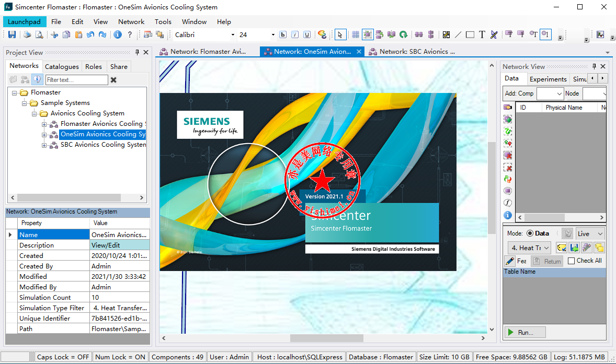This screenshot has width=616, height=364.
Task: Open the 'Network: SBC Avionics' document tab
Action: point(412,52)
